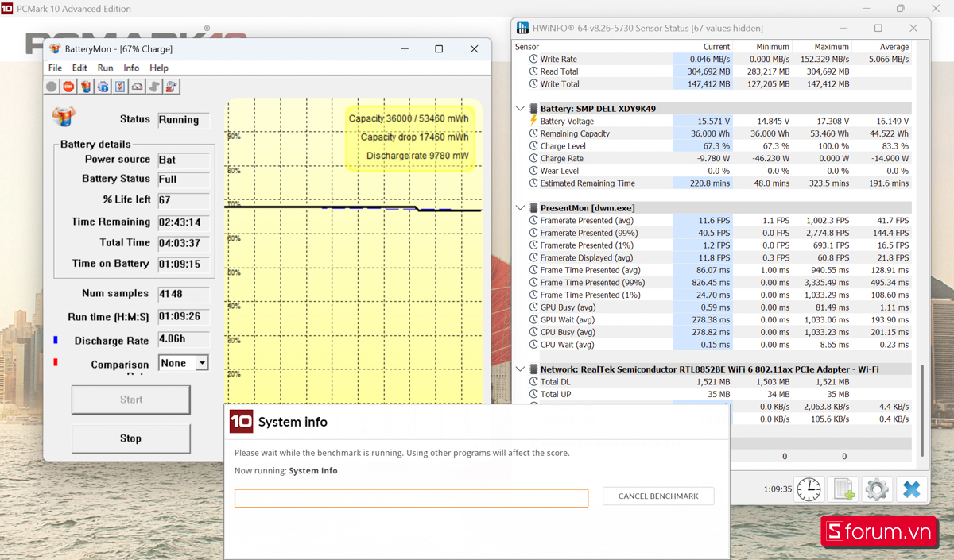Click the red Comparison Rate color marker

pyautogui.click(x=56, y=363)
